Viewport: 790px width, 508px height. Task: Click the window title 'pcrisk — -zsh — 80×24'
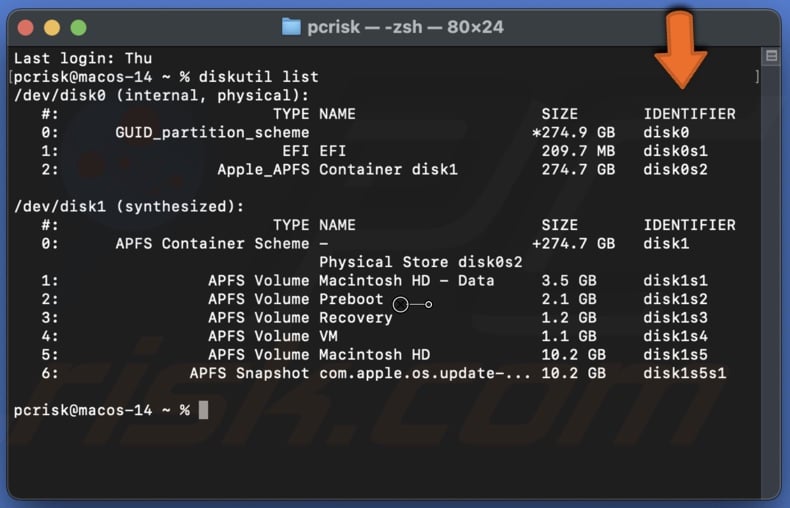click(x=405, y=27)
